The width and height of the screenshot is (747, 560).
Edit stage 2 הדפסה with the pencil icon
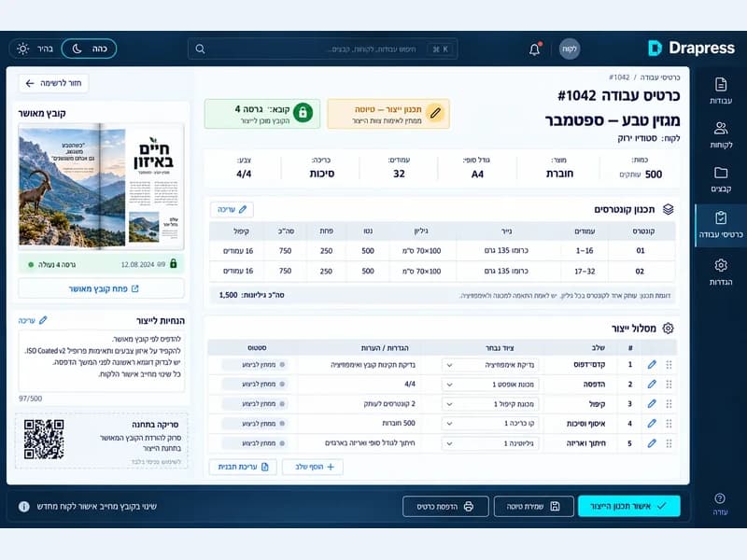tap(652, 385)
